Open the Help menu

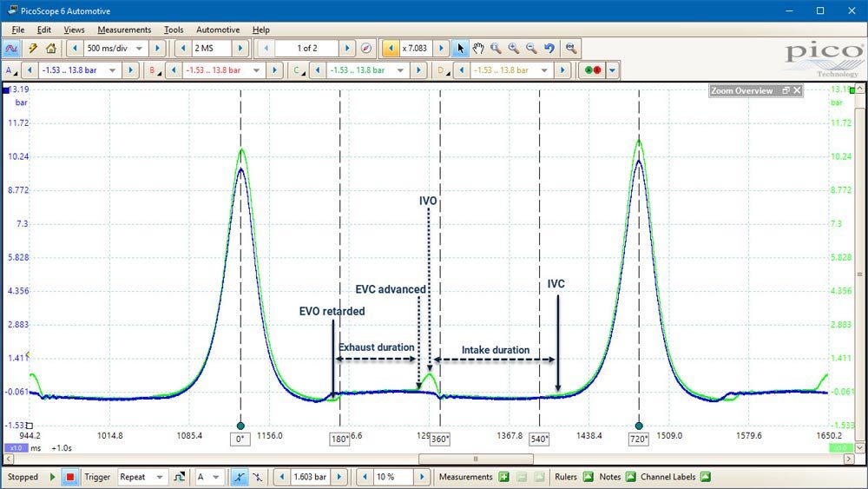(x=260, y=30)
